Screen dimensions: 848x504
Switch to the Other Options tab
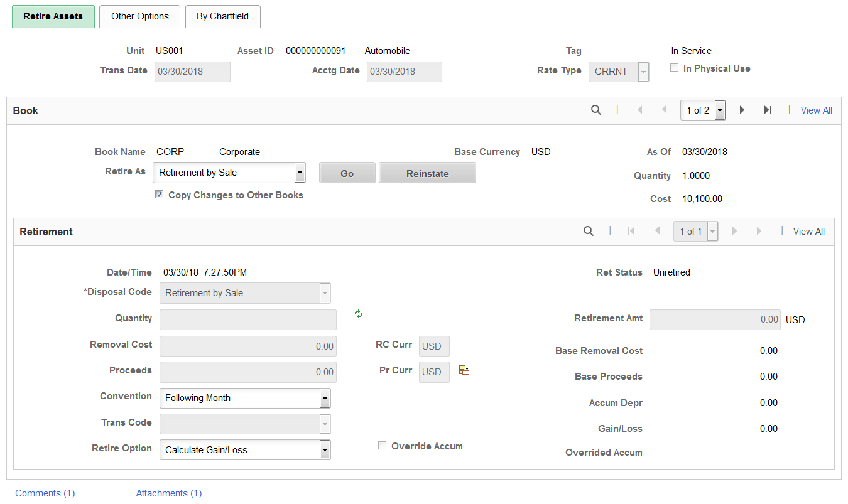coord(139,16)
